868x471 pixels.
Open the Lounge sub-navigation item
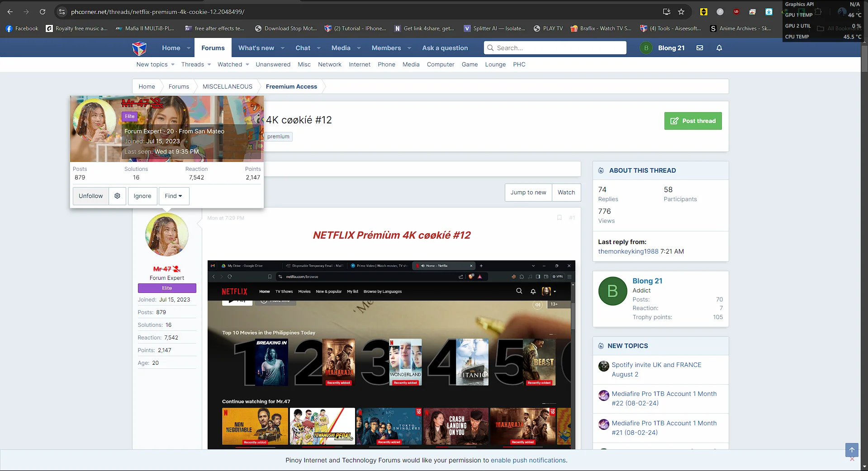(x=495, y=65)
